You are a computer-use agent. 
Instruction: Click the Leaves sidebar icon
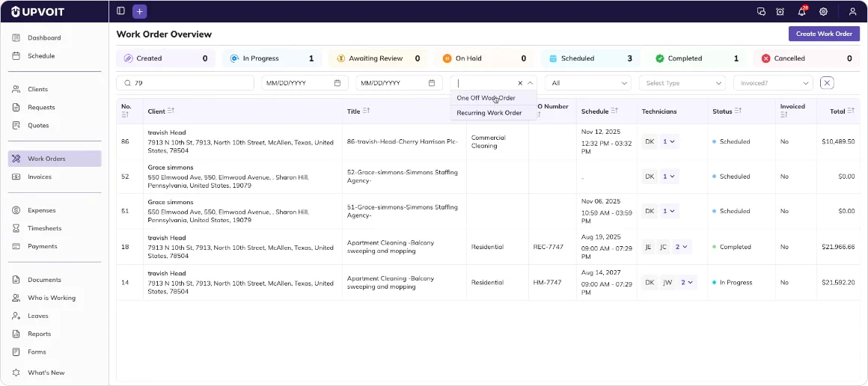pos(16,316)
